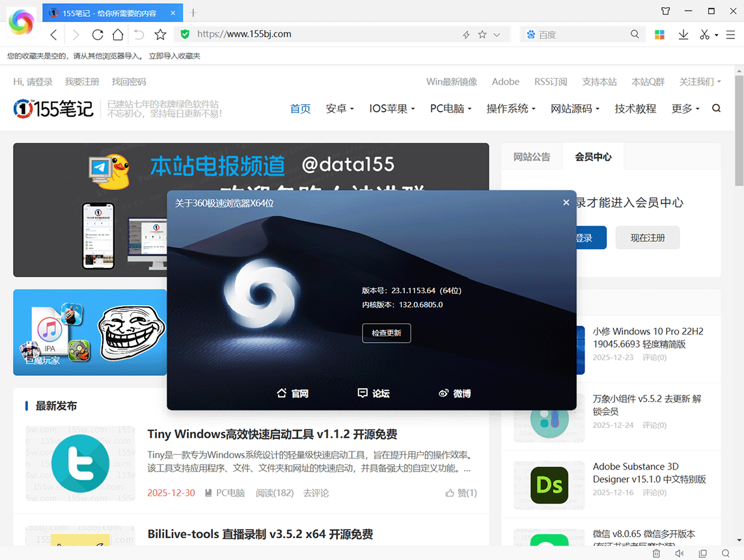Image resolution: width=744 pixels, height=560 pixels.
Task: Click the lightning speed mode icon
Action: point(466,34)
